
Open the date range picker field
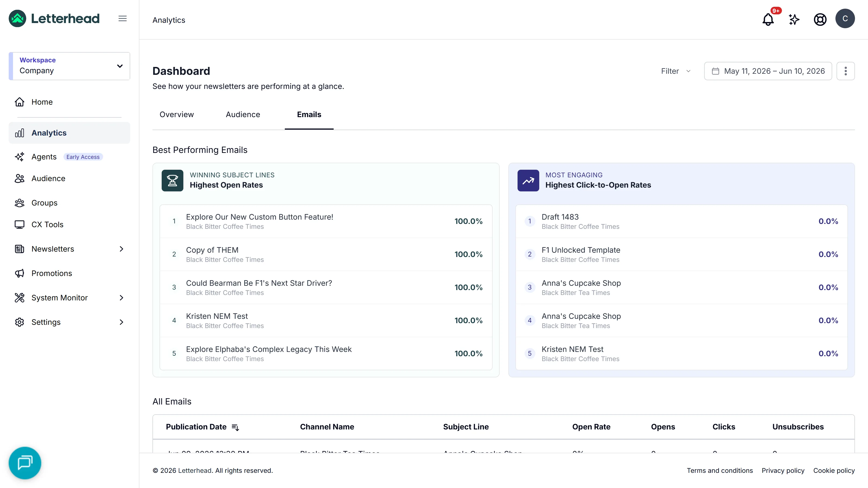[768, 71]
